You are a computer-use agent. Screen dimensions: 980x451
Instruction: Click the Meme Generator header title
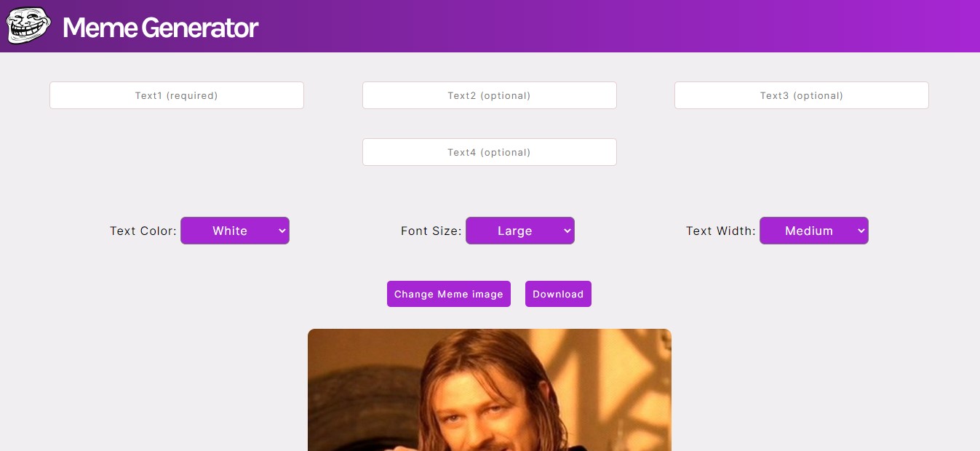[x=160, y=28]
